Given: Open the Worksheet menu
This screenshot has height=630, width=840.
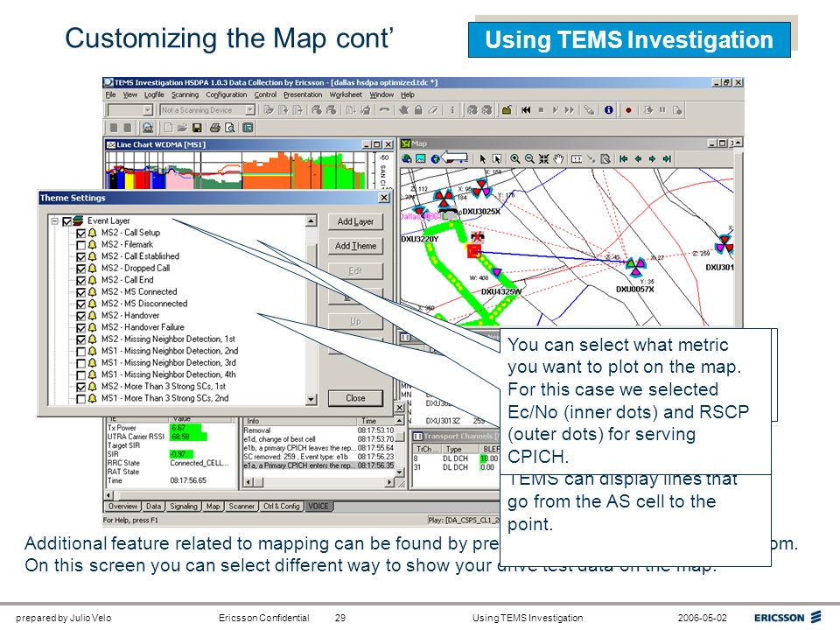Looking at the screenshot, I should point(346,94).
